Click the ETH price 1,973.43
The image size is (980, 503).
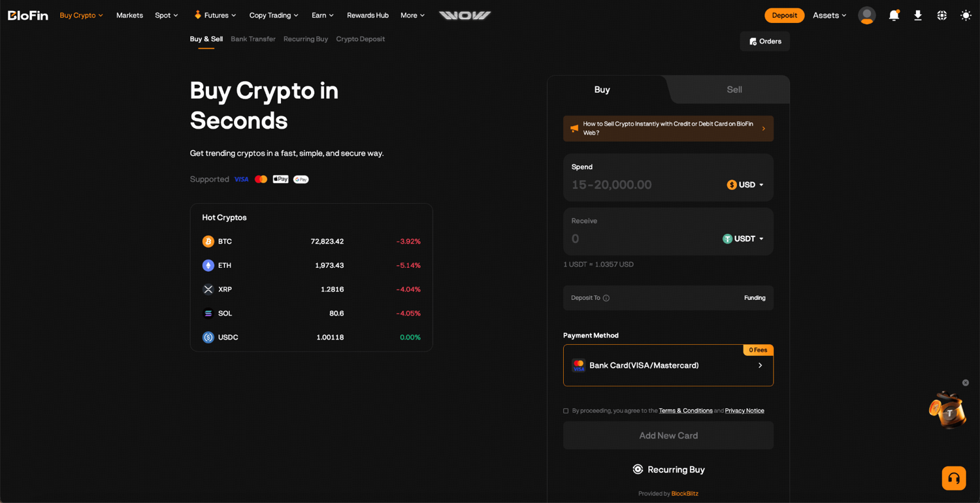(329, 265)
